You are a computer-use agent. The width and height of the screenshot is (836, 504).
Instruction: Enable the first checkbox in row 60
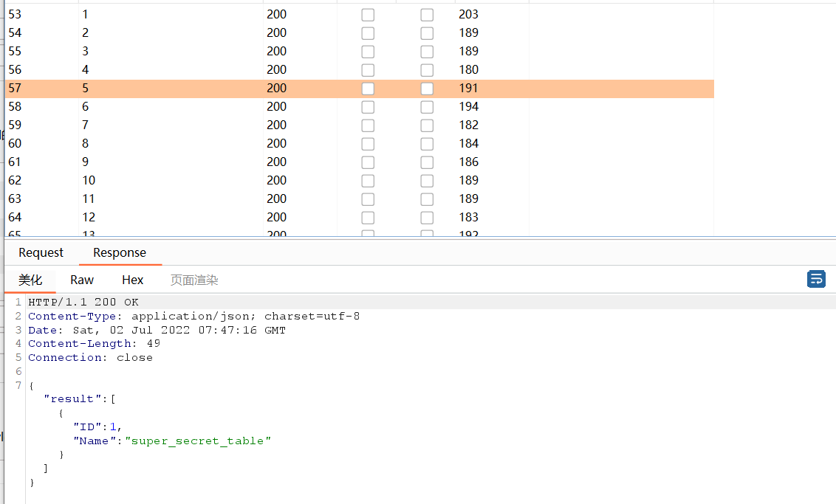point(368,144)
